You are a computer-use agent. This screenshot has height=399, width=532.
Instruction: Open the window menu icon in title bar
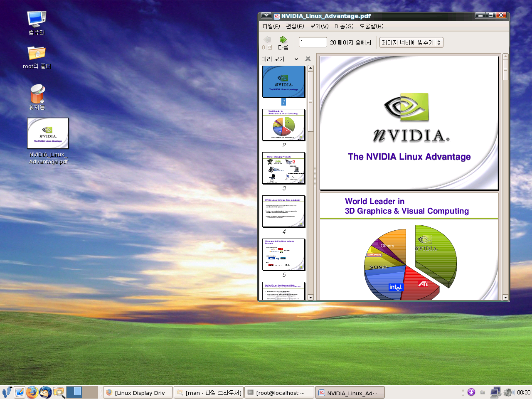pos(266,15)
